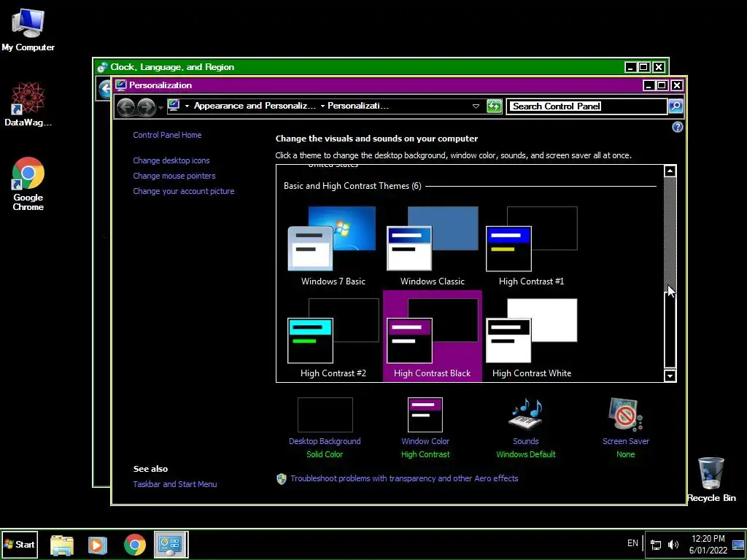Click the Start button

19,544
